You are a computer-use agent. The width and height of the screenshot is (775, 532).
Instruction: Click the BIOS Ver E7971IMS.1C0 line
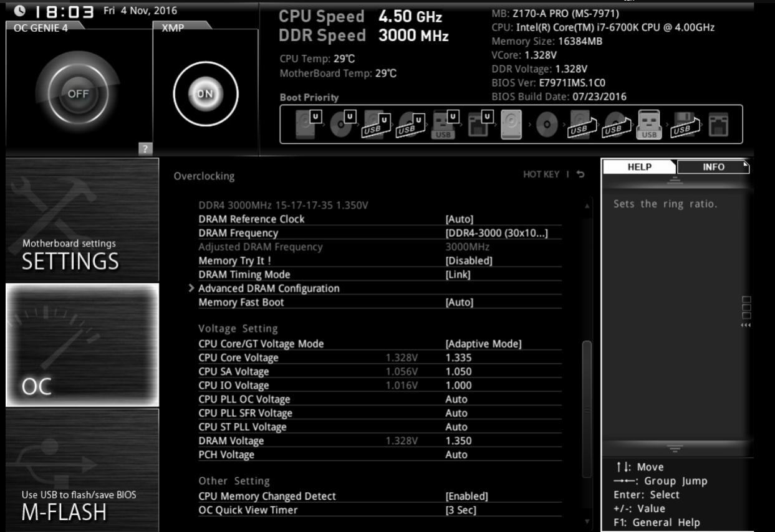(x=549, y=83)
